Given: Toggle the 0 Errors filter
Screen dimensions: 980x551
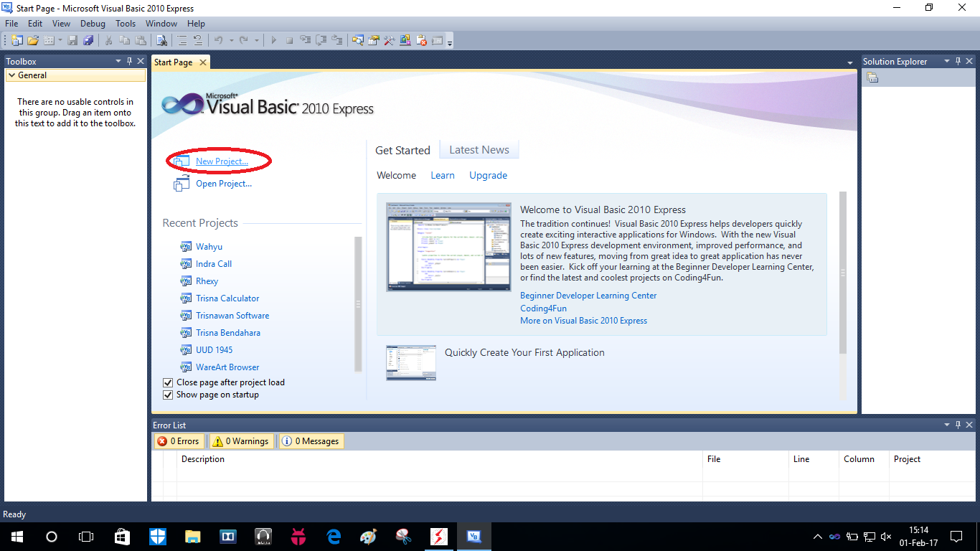Looking at the screenshot, I should (179, 441).
